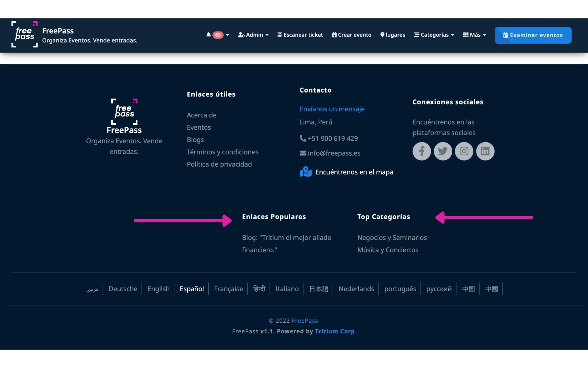Go to Crear evento in navbar
588x368 pixels.
pyautogui.click(x=352, y=35)
